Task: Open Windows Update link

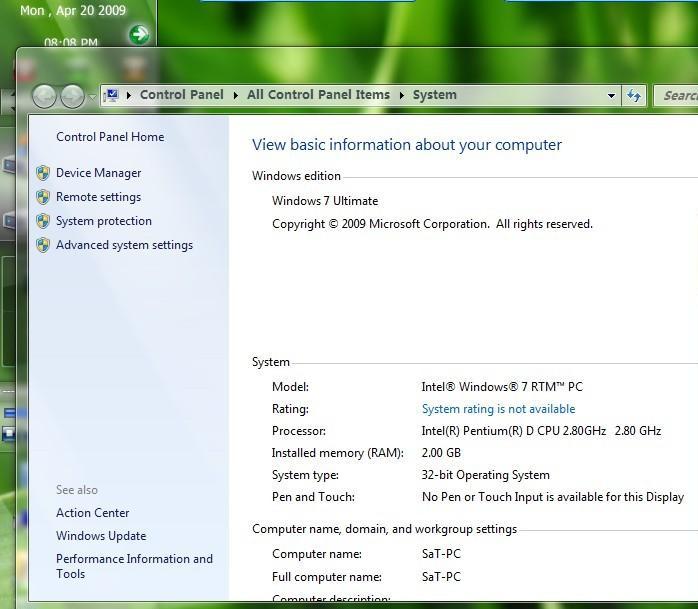Action: [x=101, y=536]
